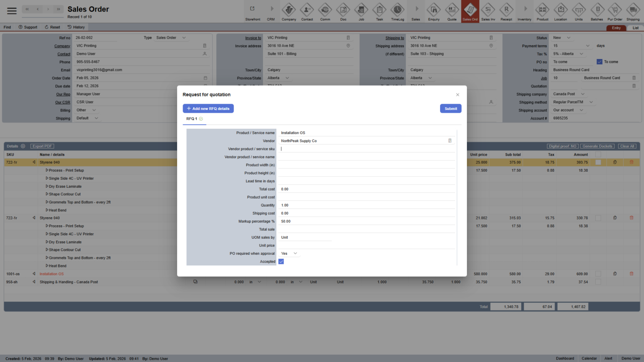Click the Submit button
This screenshot has width=644, height=362.
click(x=450, y=108)
